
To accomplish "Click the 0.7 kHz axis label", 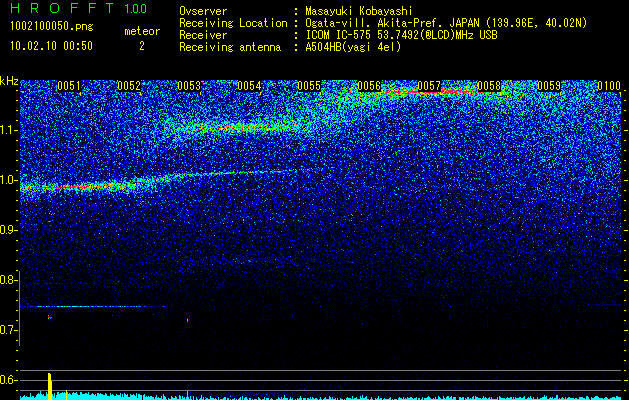I will point(8,330).
